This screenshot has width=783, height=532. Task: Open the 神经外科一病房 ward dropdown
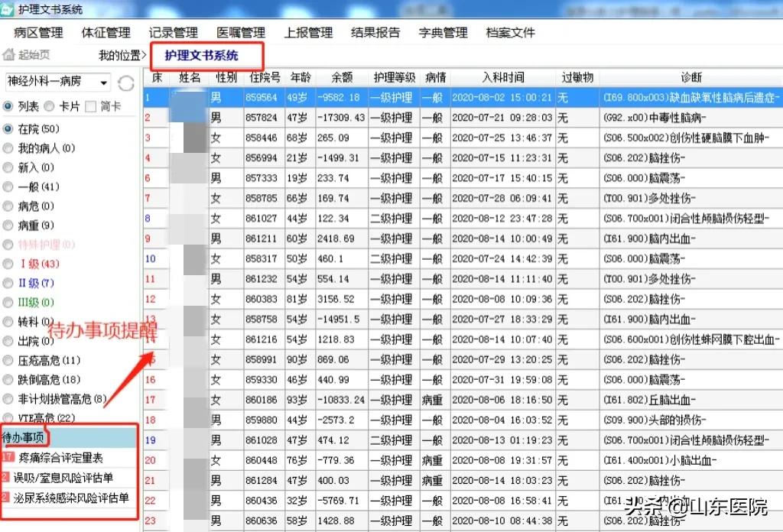click(x=102, y=82)
